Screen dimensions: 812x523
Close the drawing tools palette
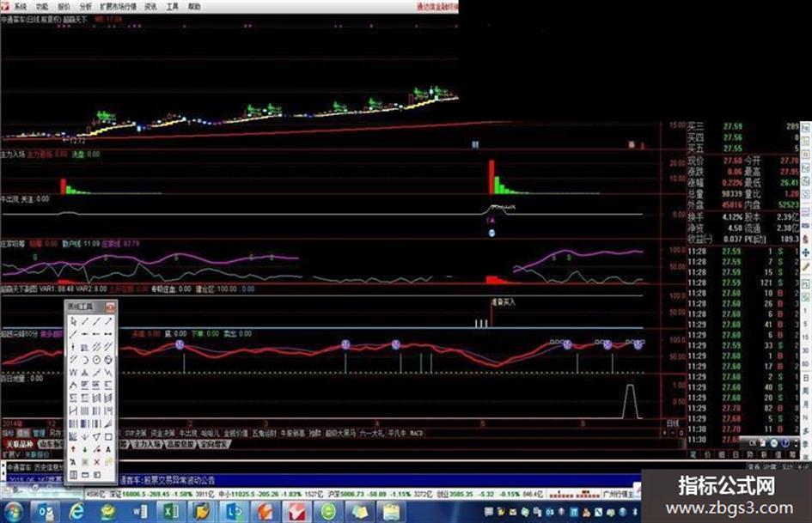point(110,307)
